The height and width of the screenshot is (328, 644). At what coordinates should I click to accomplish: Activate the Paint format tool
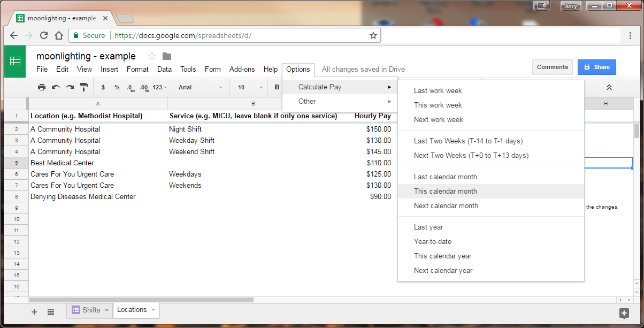tap(83, 87)
